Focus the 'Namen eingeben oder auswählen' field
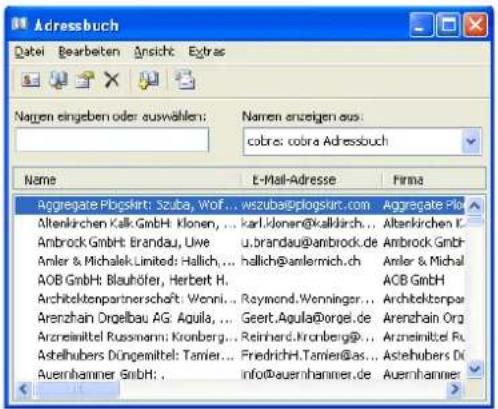 click(112, 140)
